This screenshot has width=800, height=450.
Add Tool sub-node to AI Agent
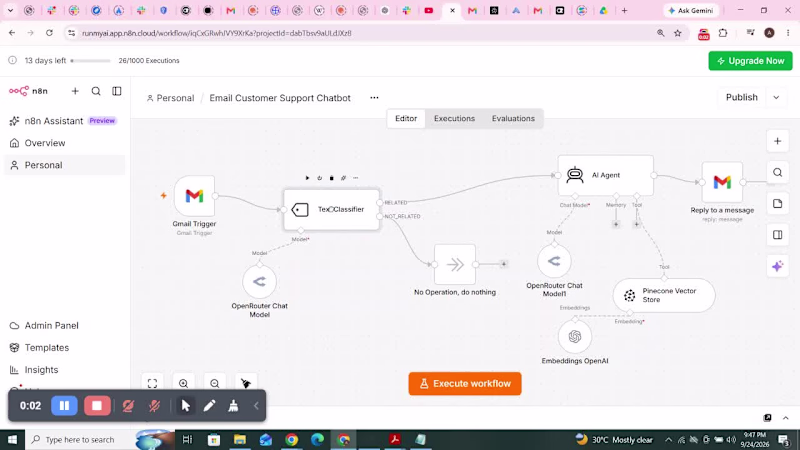click(x=636, y=224)
